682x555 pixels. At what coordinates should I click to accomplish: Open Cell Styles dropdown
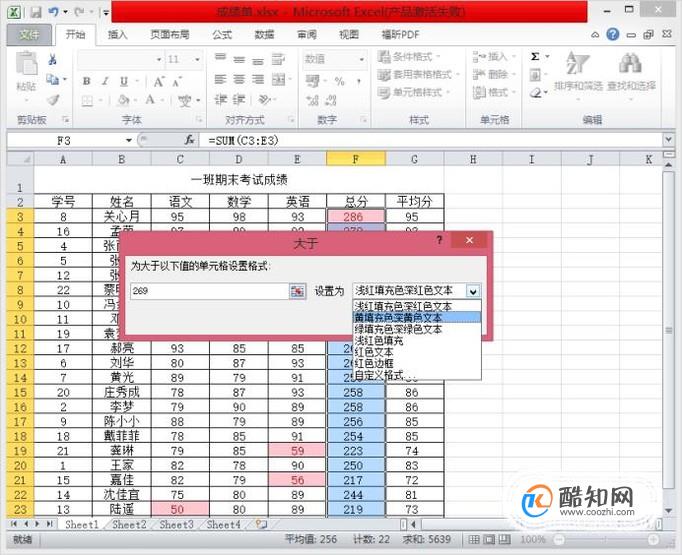click(x=413, y=92)
